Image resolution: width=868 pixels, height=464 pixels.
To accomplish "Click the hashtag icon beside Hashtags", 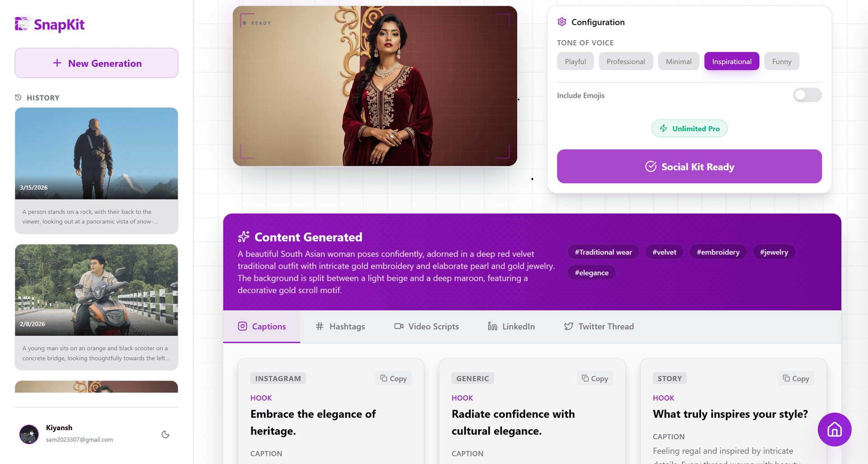I will 320,326.
